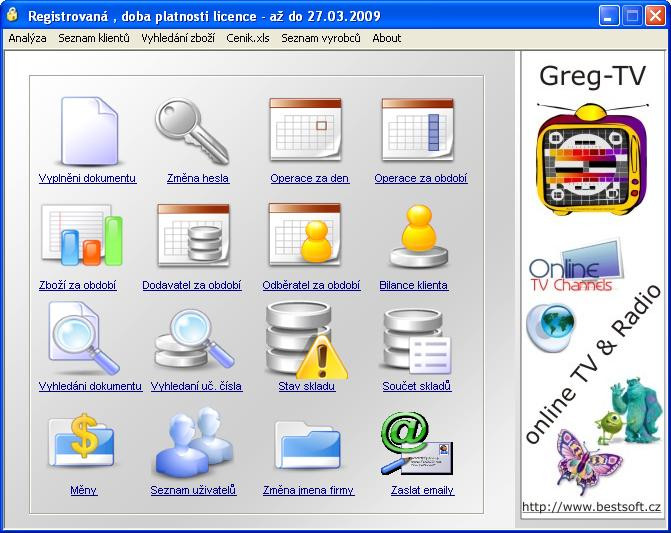Close the application window
The image size is (671, 533).
point(655,16)
